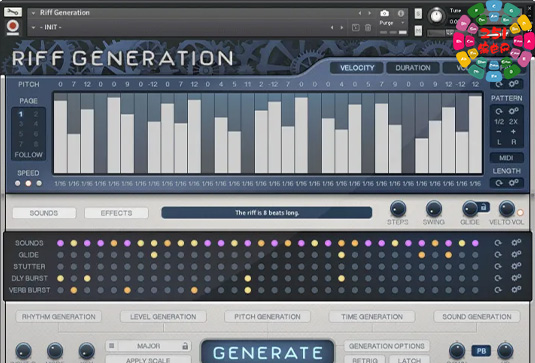Switch to DURATION tab

(x=413, y=68)
